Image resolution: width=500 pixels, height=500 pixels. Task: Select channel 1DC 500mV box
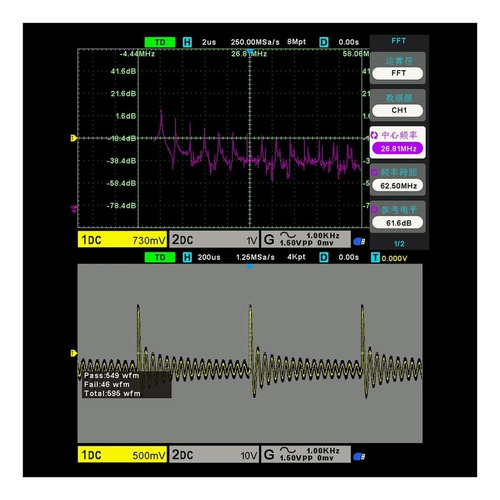(122, 455)
